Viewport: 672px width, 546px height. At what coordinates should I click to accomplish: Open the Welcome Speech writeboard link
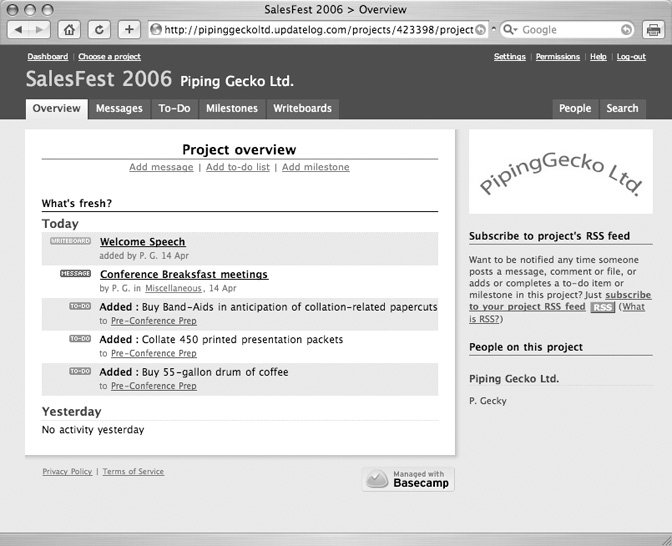click(142, 242)
